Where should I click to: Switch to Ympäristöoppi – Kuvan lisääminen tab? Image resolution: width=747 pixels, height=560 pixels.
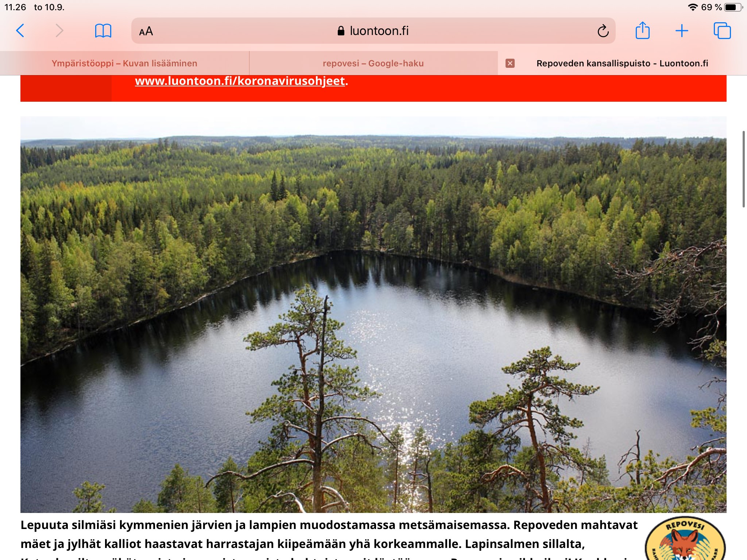point(124,63)
